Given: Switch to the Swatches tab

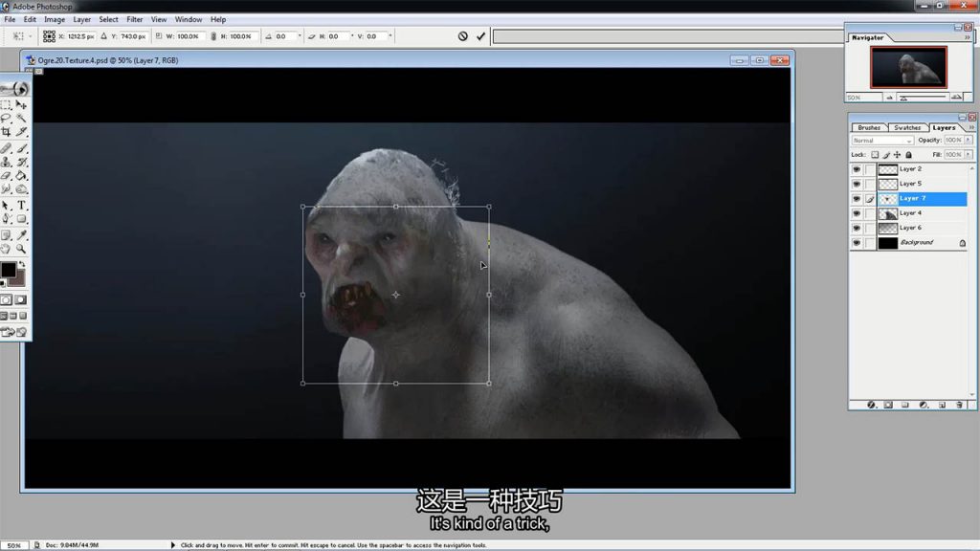Looking at the screenshot, I should pyautogui.click(x=907, y=127).
